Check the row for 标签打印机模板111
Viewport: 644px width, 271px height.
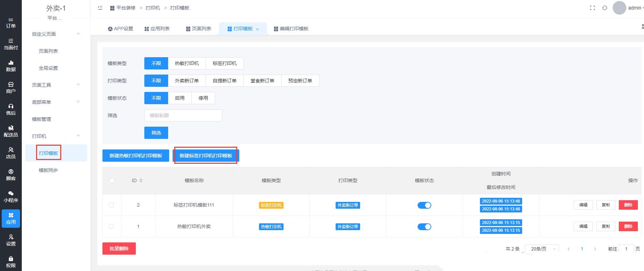pos(111,205)
